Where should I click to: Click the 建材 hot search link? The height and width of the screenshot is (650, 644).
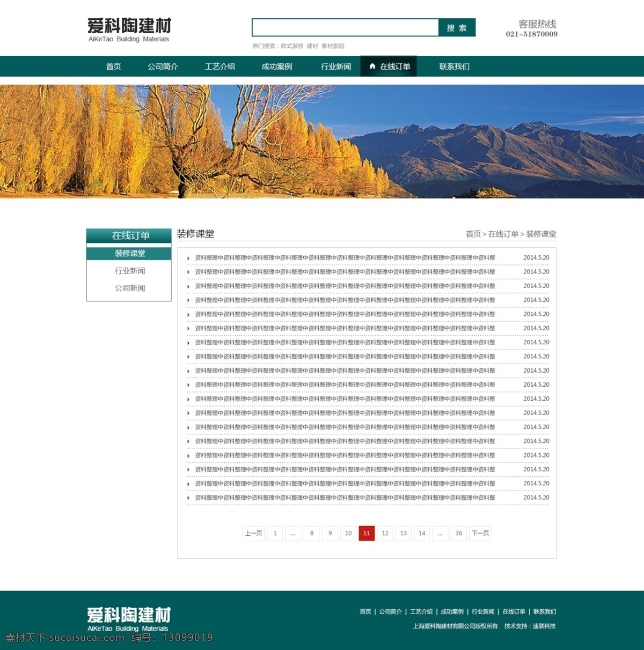(312, 46)
